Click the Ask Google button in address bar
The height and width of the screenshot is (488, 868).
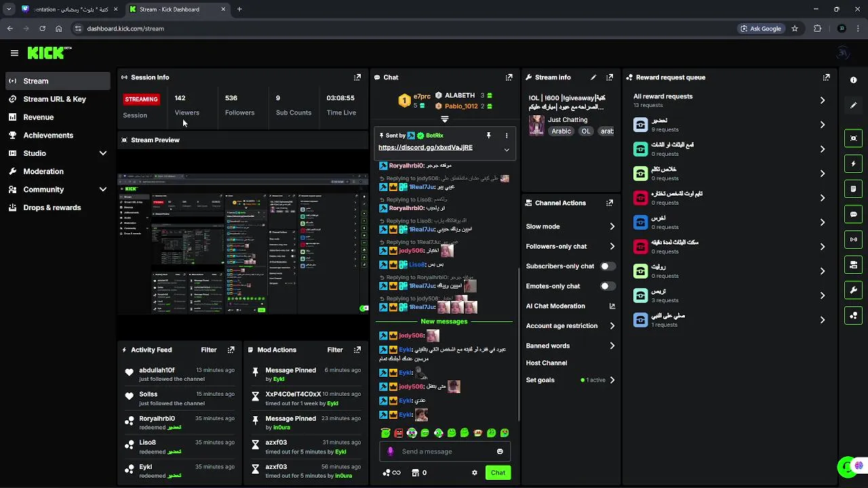coord(761,28)
